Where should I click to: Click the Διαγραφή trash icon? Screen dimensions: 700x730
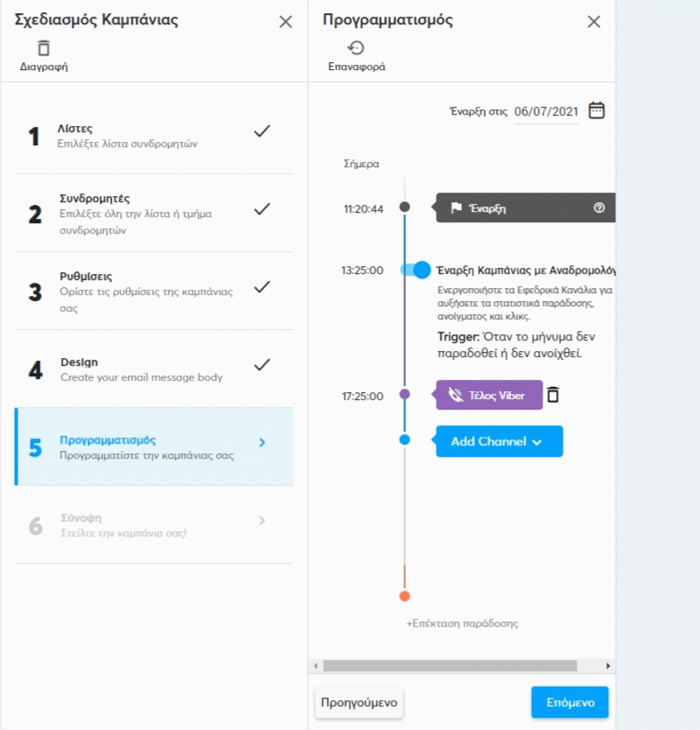pos(44,49)
